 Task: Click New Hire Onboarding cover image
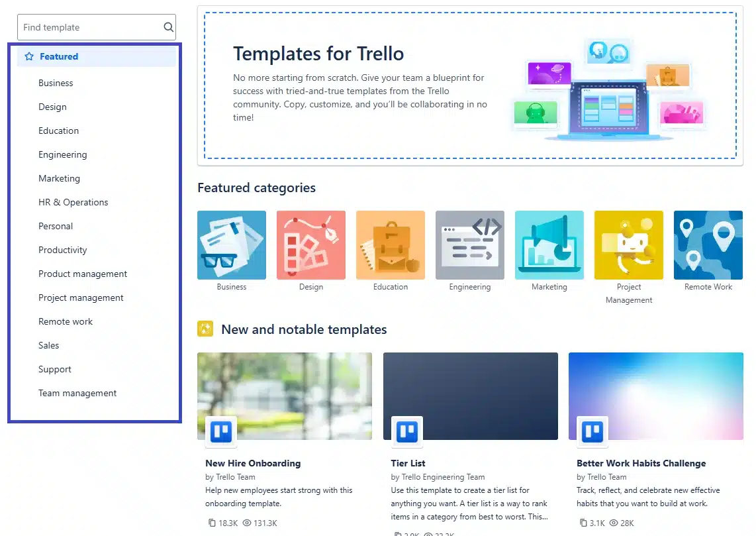point(285,396)
